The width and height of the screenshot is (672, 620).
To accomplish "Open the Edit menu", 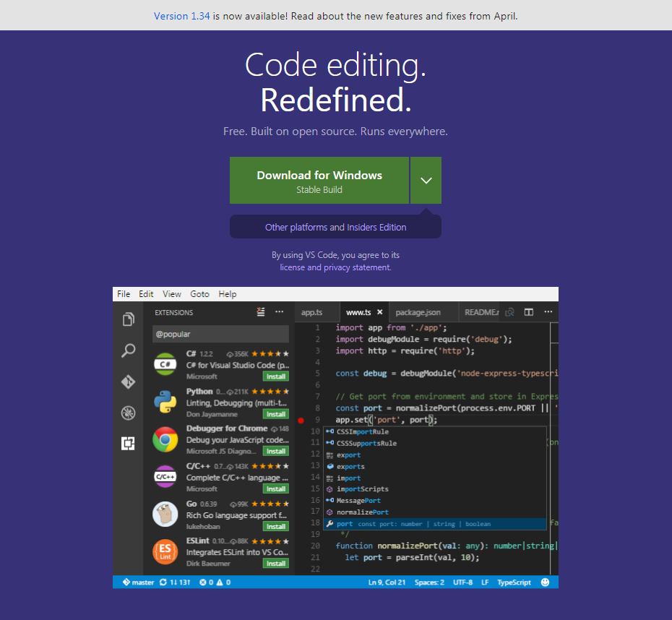I will tap(146, 294).
